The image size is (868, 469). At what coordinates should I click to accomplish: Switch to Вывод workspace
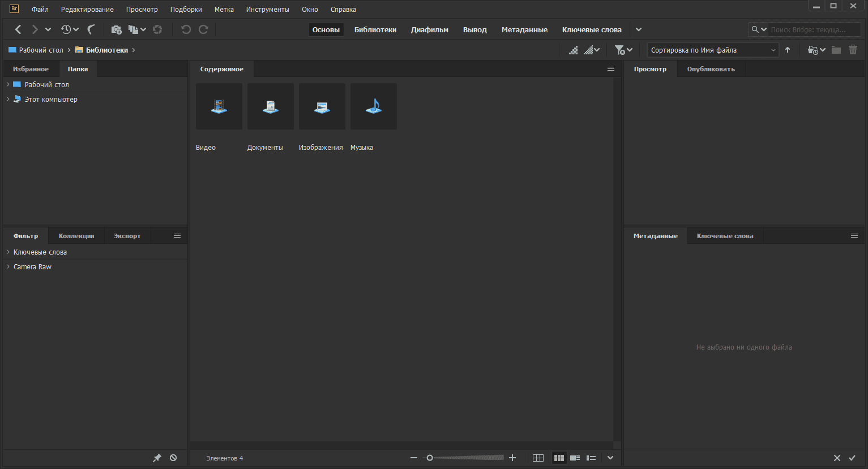[x=475, y=29]
